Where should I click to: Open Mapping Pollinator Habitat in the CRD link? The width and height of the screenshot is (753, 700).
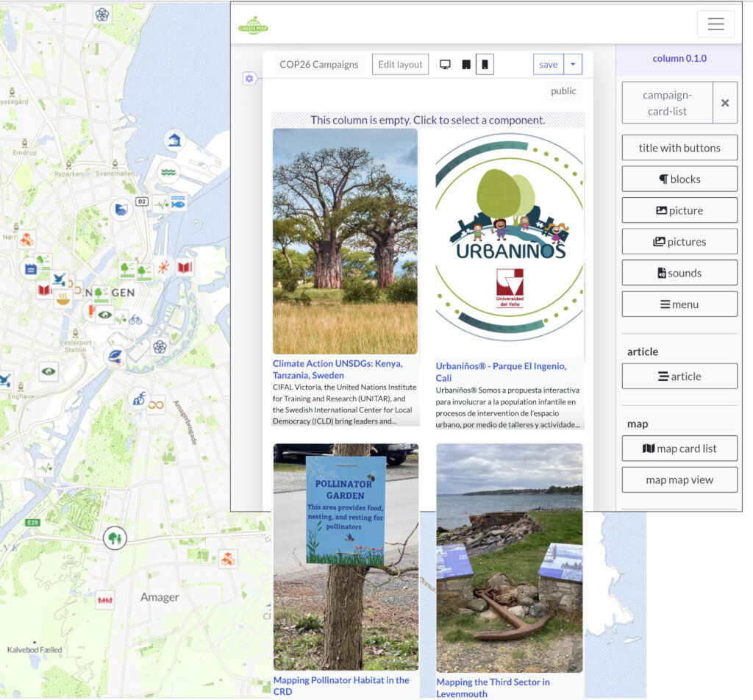click(x=341, y=685)
